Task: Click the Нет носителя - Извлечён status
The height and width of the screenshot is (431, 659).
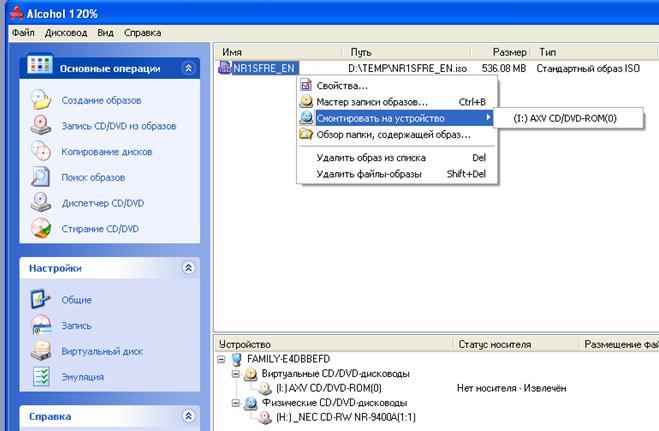Action: pyautogui.click(x=511, y=388)
